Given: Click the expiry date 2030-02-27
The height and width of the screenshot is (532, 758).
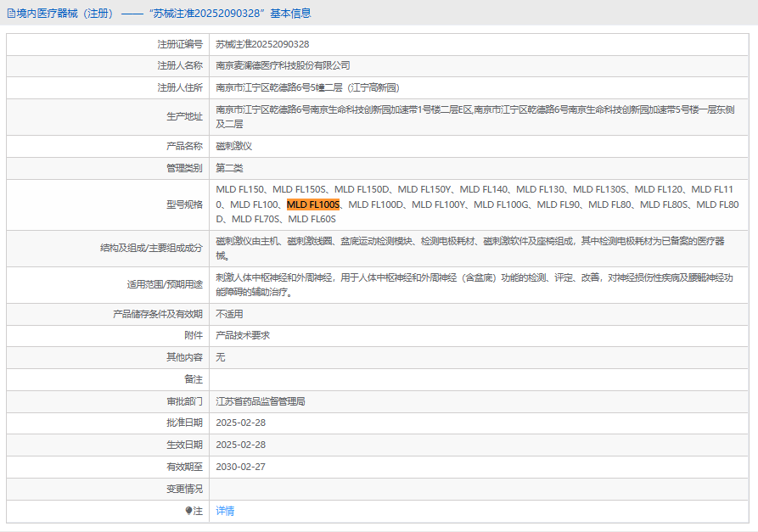Looking at the screenshot, I should click(241, 467).
